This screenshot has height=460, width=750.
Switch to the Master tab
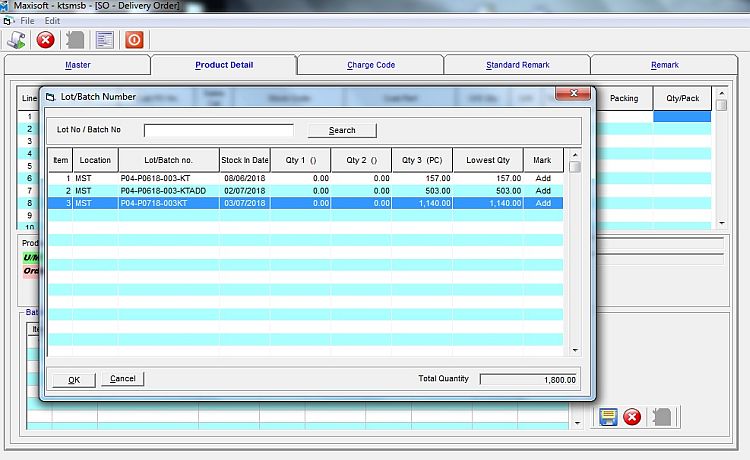pos(77,65)
